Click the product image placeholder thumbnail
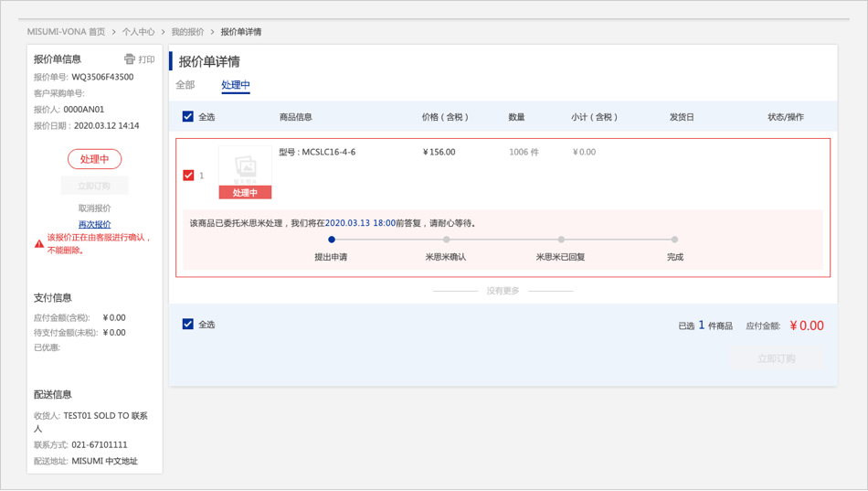Viewport: 868px width, 491px height. 245,166
